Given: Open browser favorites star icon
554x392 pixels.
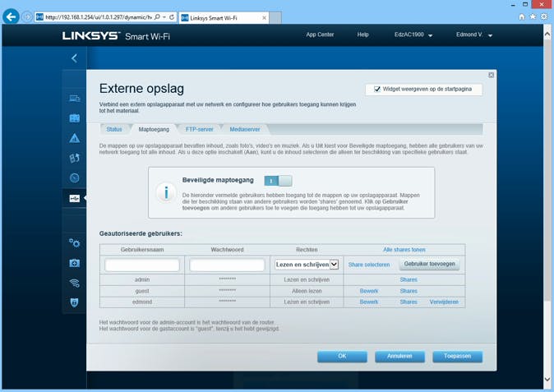Looking at the screenshot, I should tap(533, 16).
